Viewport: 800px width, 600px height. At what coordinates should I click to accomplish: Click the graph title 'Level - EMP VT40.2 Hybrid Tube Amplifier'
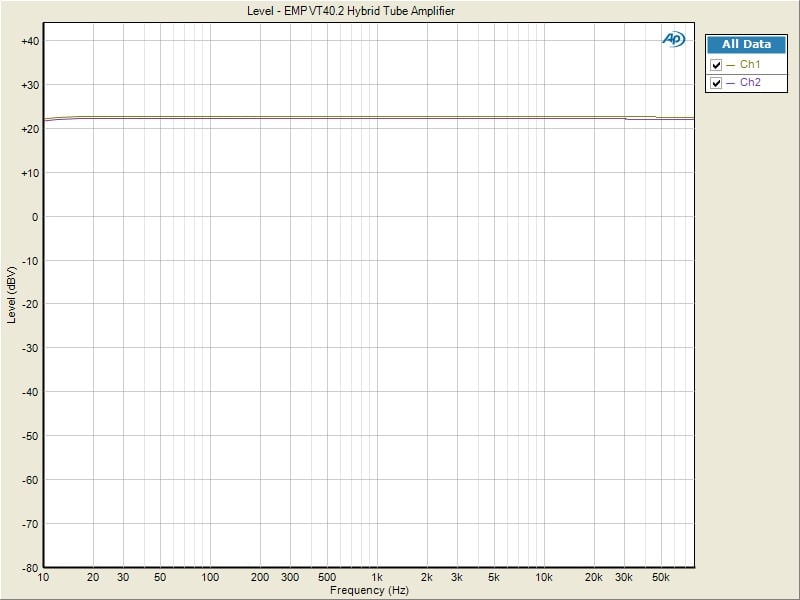pos(350,11)
